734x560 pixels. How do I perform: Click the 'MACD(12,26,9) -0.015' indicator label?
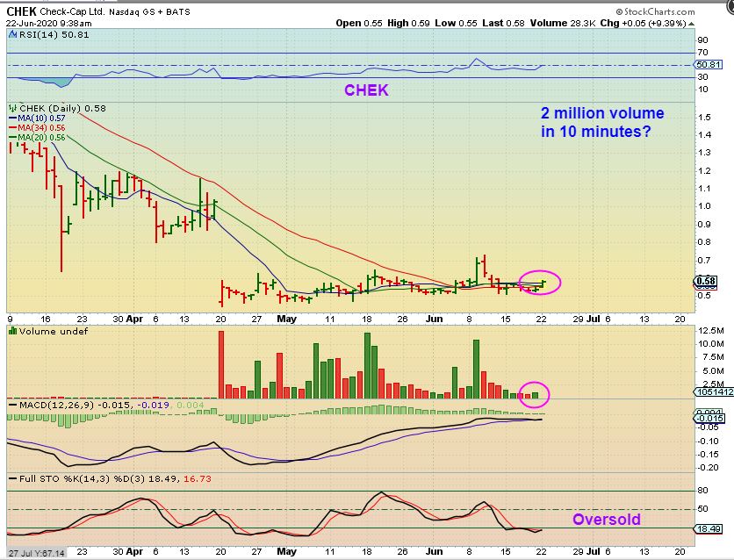[x=75, y=405]
